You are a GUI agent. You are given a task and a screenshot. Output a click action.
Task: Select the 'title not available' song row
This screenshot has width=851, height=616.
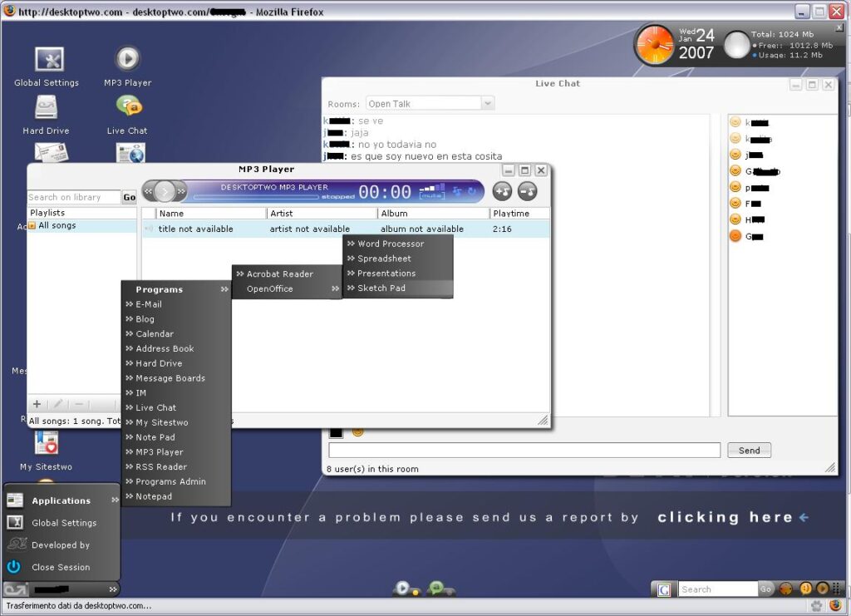tap(346, 229)
